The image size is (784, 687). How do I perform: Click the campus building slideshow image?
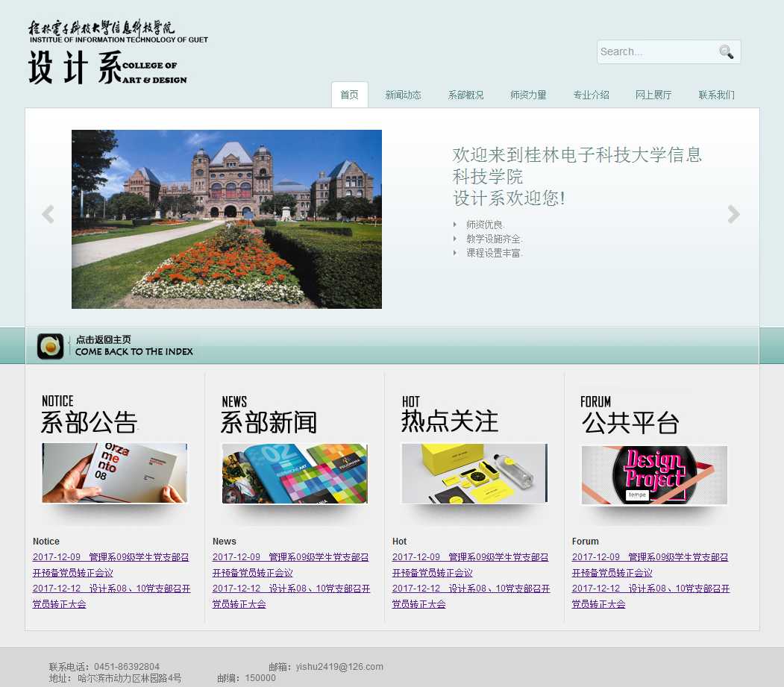(x=227, y=219)
